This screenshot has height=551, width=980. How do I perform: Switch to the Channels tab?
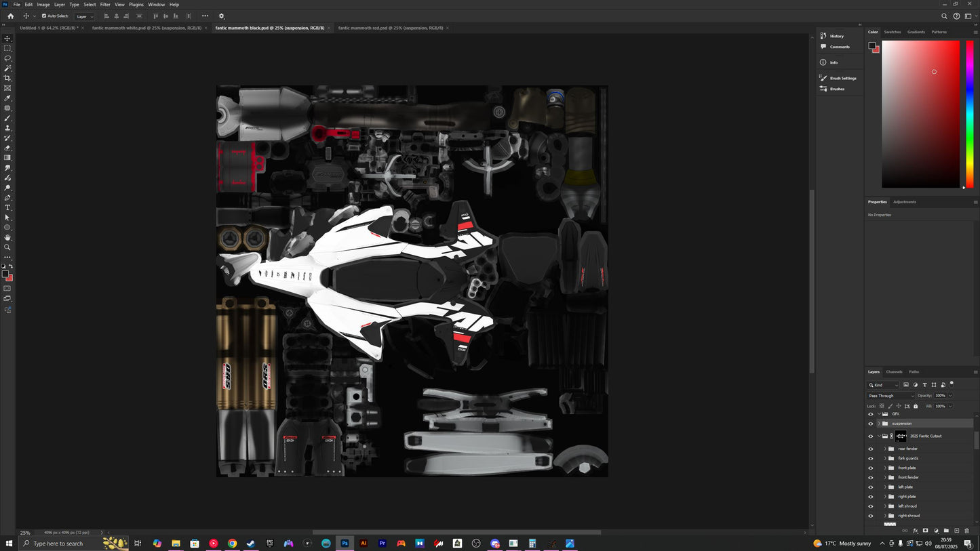pos(894,371)
